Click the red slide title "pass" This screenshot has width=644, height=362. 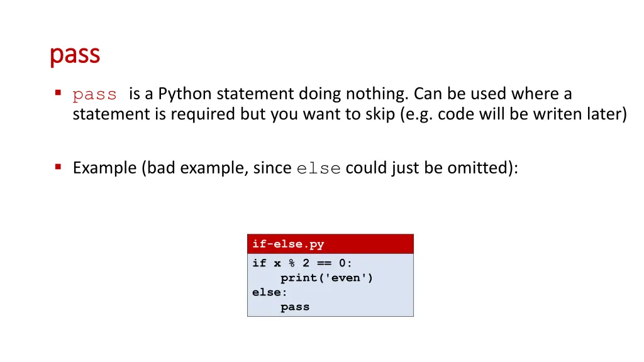click(x=75, y=55)
